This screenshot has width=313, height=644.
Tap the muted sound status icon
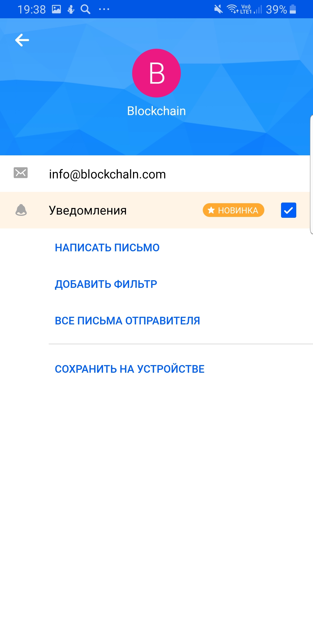218,10
